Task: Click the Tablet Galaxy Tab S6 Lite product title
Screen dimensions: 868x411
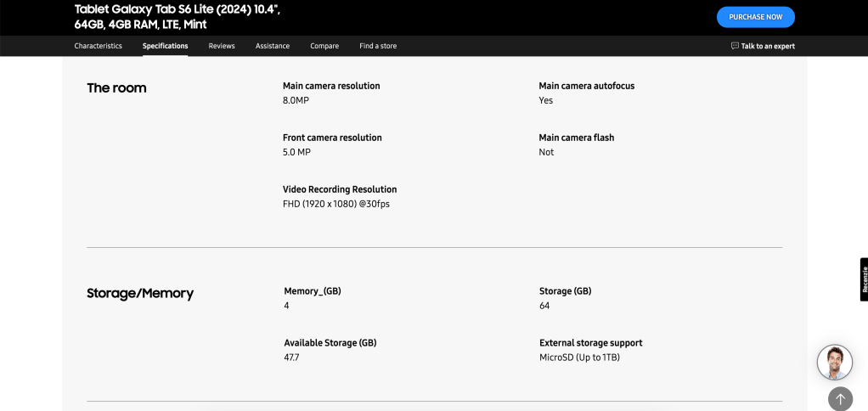Action: [x=178, y=16]
